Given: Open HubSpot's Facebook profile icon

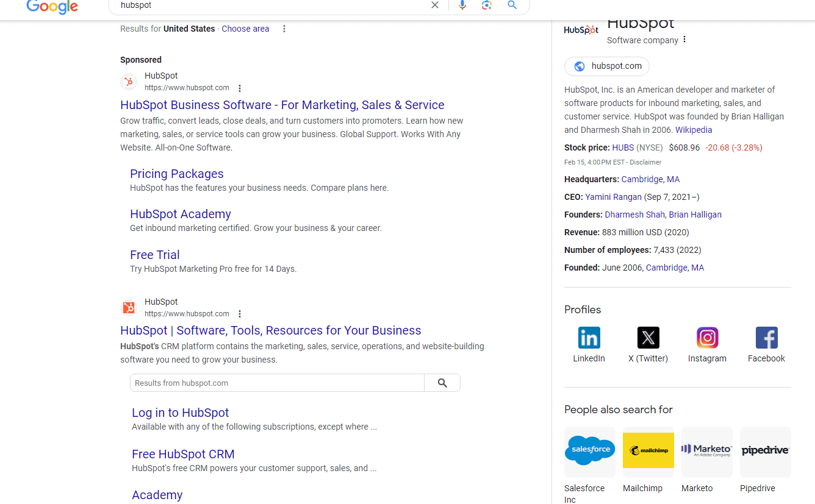Looking at the screenshot, I should coord(766,338).
